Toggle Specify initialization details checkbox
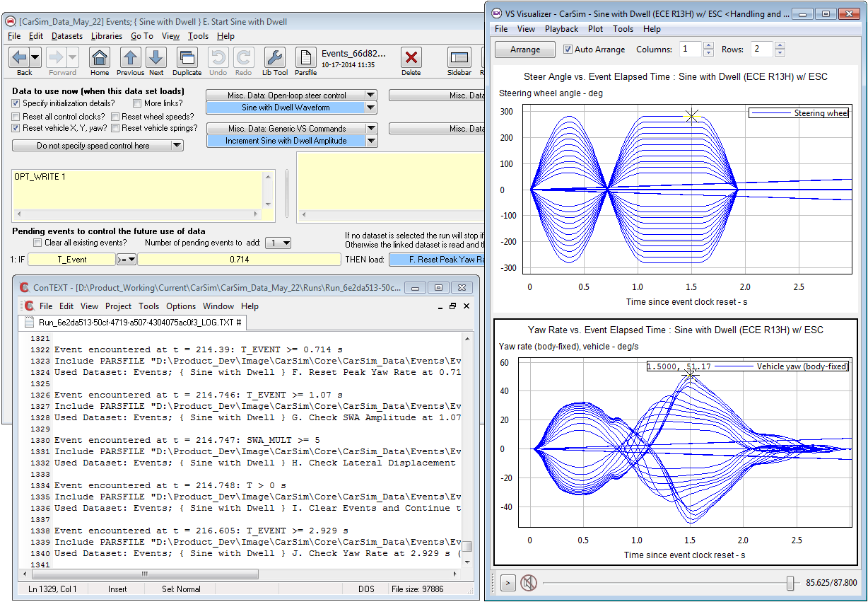Screen dimensions: 868x602 click(16, 103)
